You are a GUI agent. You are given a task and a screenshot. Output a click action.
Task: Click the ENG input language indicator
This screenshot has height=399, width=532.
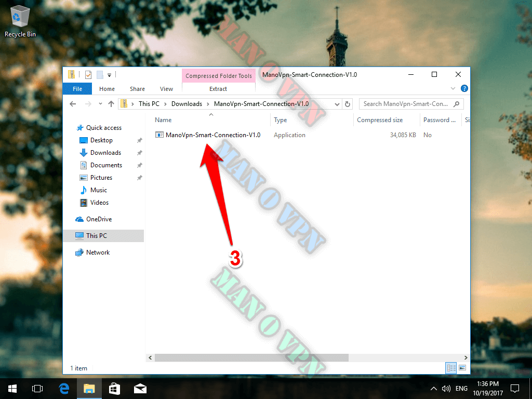pos(461,389)
